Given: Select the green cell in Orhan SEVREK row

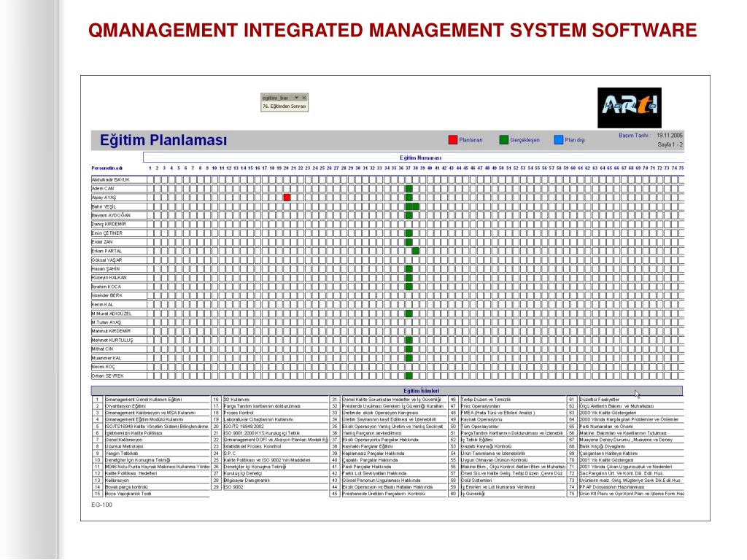Looking at the screenshot, I should pos(409,376).
